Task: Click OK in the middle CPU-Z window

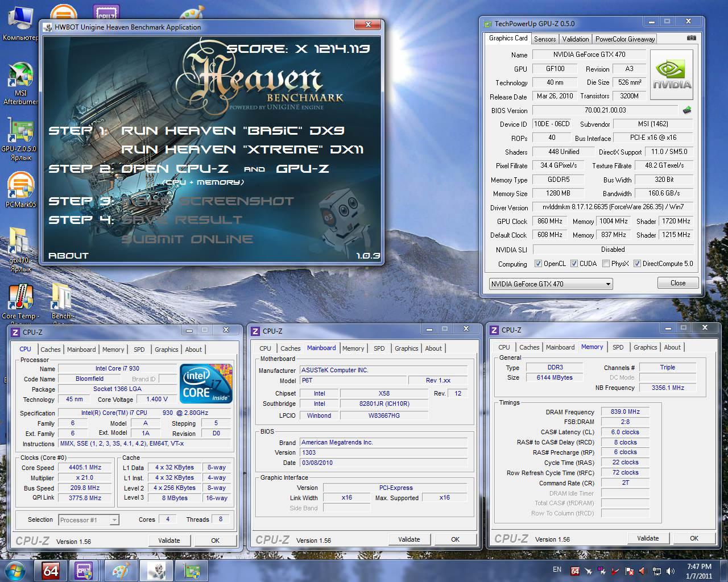Action: (x=455, y=539)
